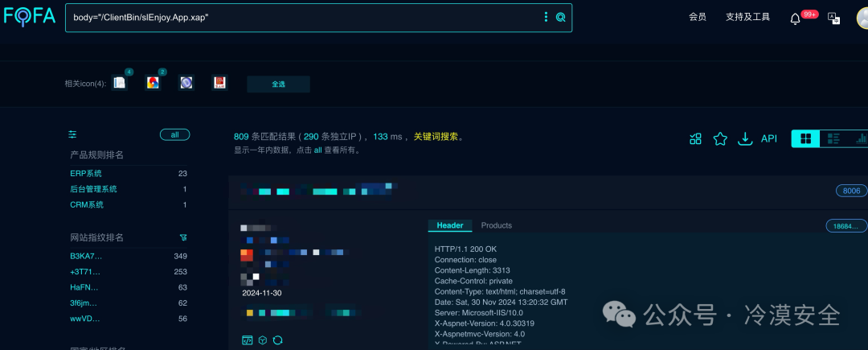Open the user avatar profile
Image resolution: width=868 pixels, height=350 pixels.
point(862,18)
